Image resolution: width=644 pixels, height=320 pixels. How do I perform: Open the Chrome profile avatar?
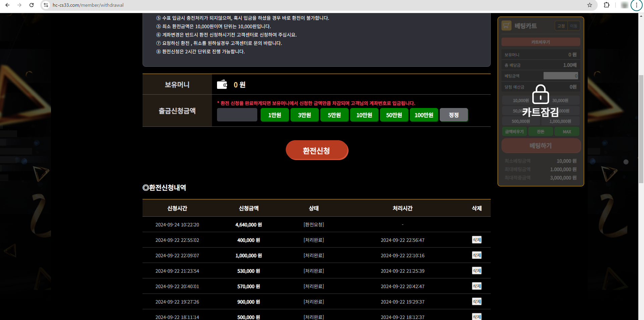click(624, 5)
